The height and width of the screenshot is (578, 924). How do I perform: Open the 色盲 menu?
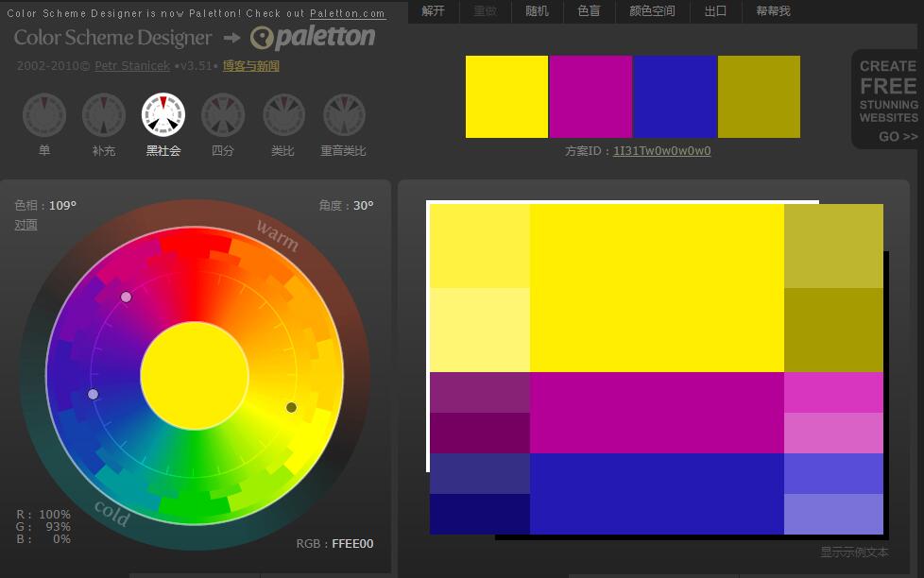[589, 11]
